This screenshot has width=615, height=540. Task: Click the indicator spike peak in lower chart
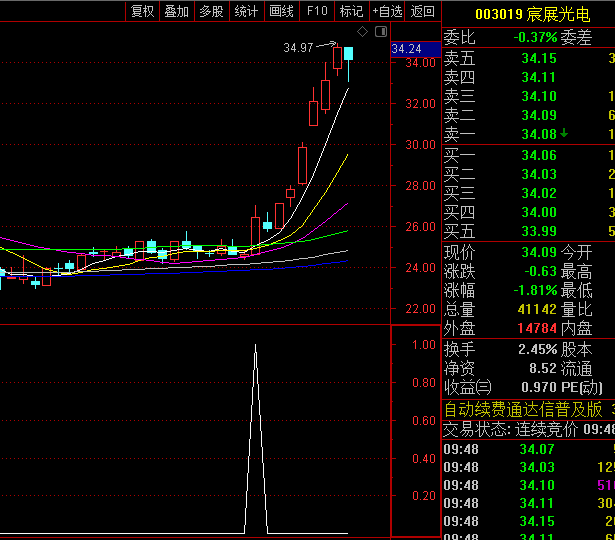(x=255, y=346)
